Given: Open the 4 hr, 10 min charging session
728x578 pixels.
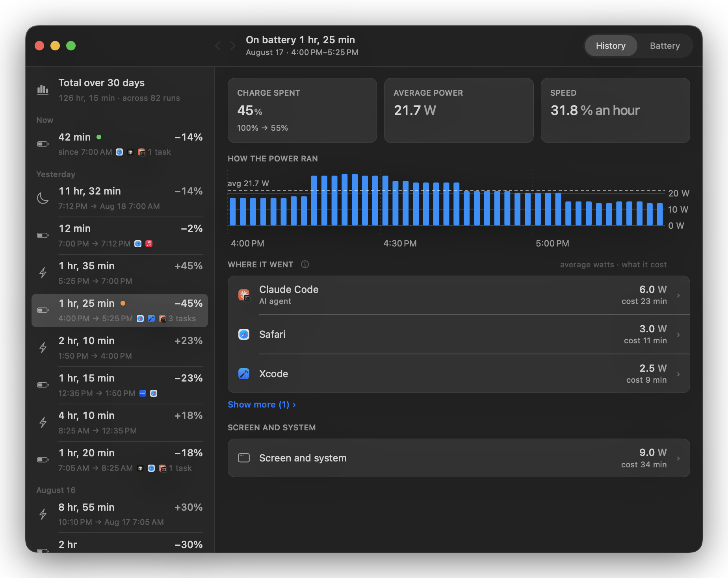Looking at the screenshot, I should coord(120,422).
